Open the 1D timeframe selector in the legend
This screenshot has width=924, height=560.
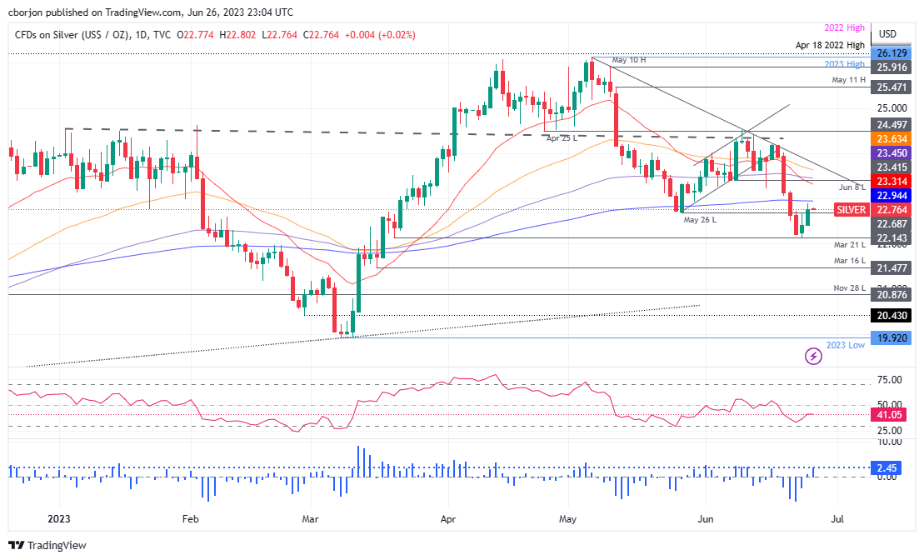pos(138,35)
